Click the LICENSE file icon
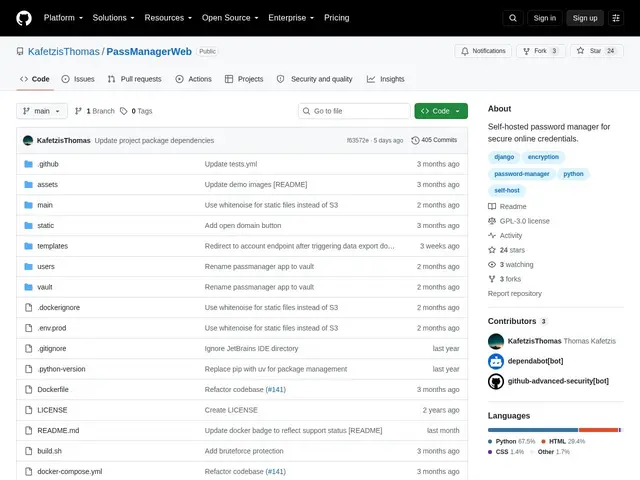Image resolution: width=640 pixels, height=480 pixels. tap(28, 410)
